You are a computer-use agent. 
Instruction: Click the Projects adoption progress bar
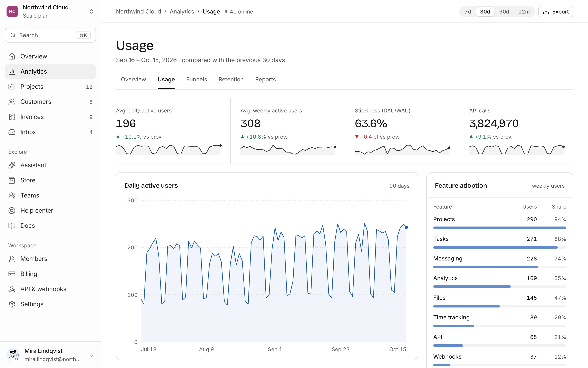[x=500, y=228]
